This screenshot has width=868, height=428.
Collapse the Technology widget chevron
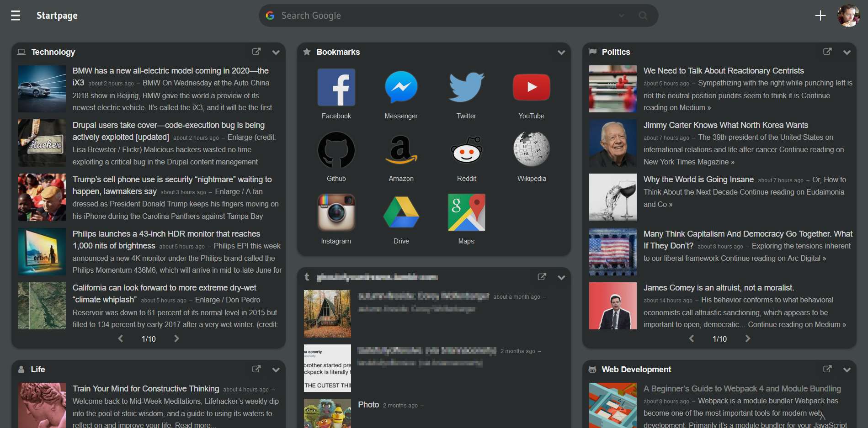[x=276, y=52]
